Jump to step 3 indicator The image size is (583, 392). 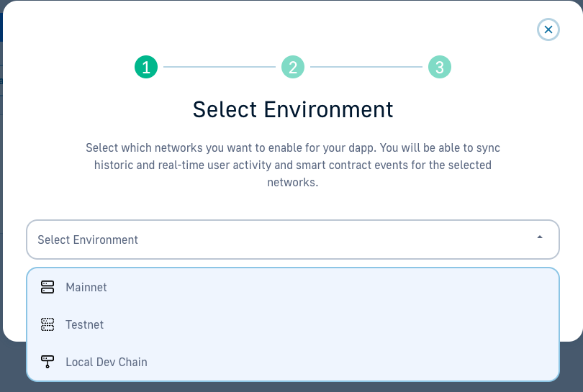[x=440, y=67]
